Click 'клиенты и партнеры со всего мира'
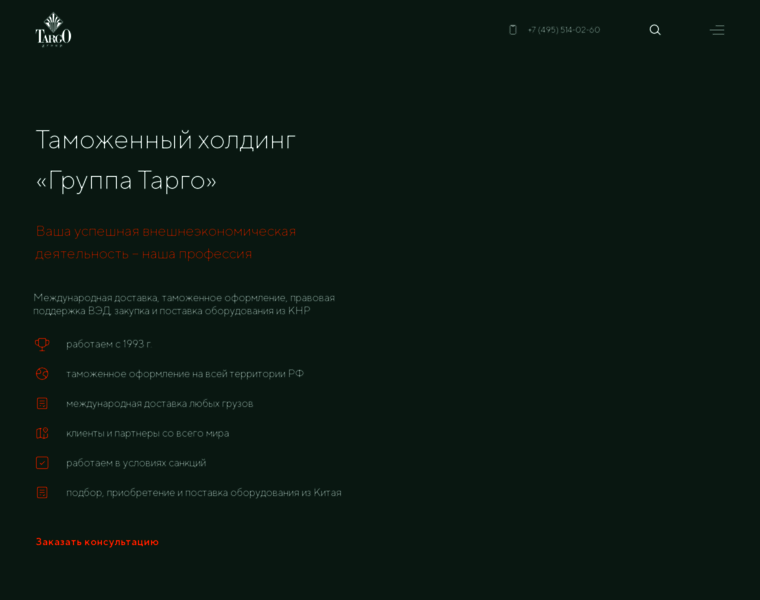 pyautogui.click(x=147, y=433)
